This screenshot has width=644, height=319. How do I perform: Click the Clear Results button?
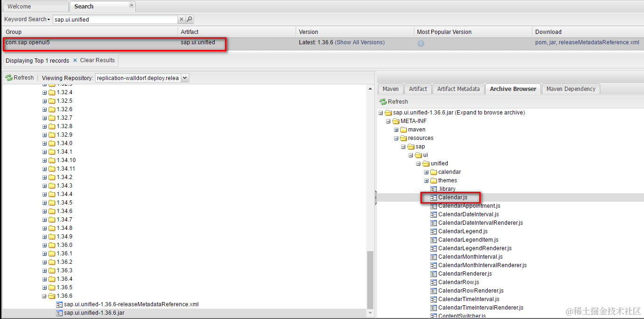point(94,60)
